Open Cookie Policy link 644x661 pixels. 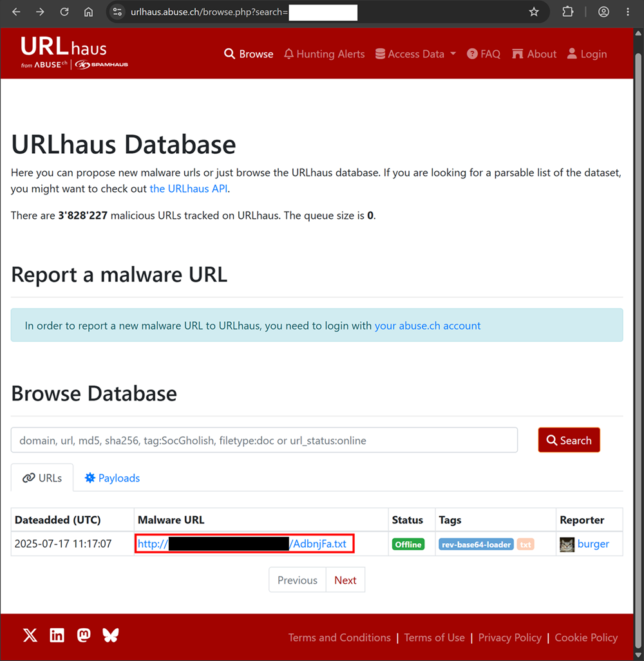pos(586,637)
